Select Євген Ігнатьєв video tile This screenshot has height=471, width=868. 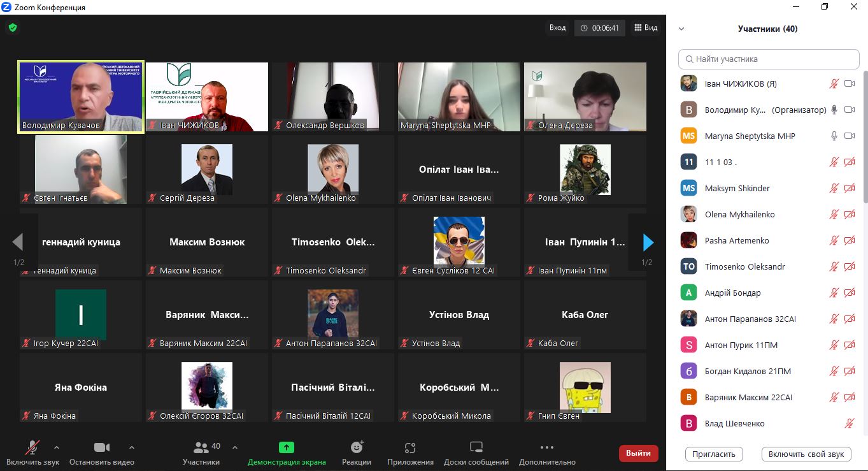81,170
